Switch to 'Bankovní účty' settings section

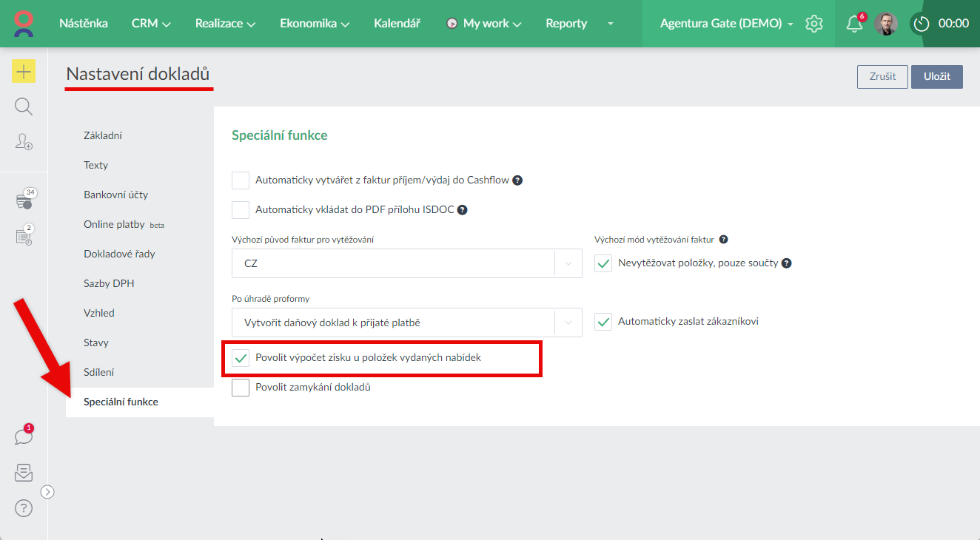pyautogui.click(x=115, y=195)
